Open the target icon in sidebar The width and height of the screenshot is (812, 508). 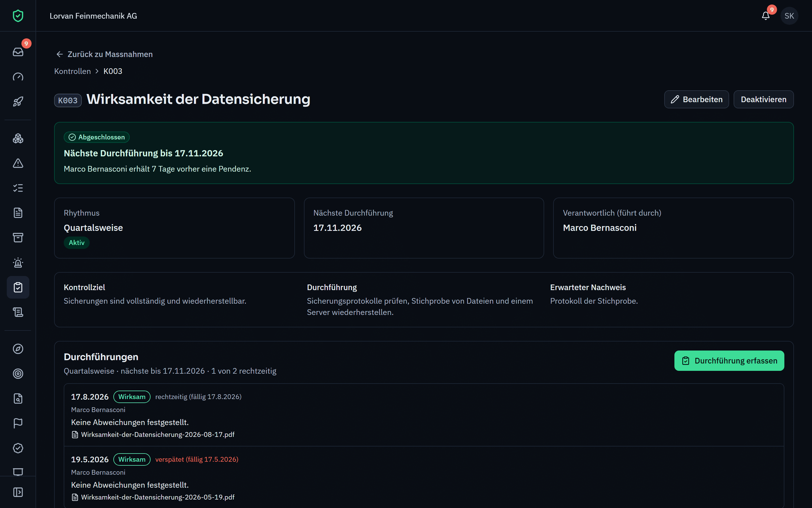[18, 374]
